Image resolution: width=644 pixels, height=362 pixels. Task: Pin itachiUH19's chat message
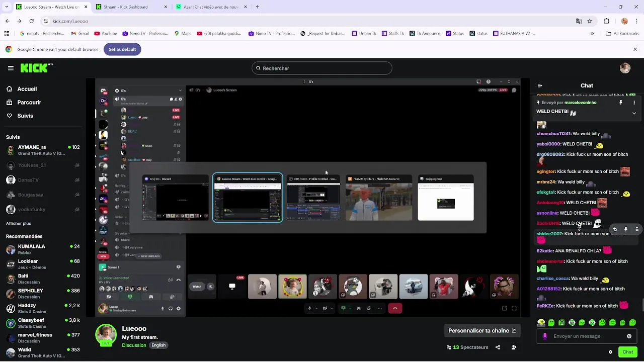pyautogui.click(x=626, y=229)
